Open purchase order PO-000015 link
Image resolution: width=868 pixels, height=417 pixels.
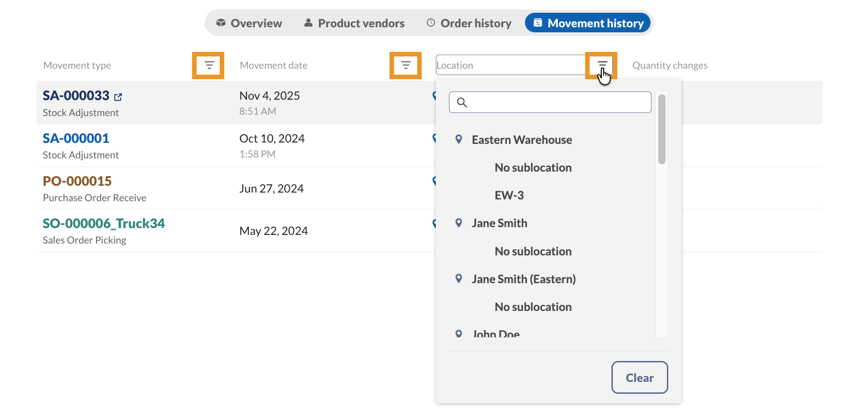pos(77,181)
